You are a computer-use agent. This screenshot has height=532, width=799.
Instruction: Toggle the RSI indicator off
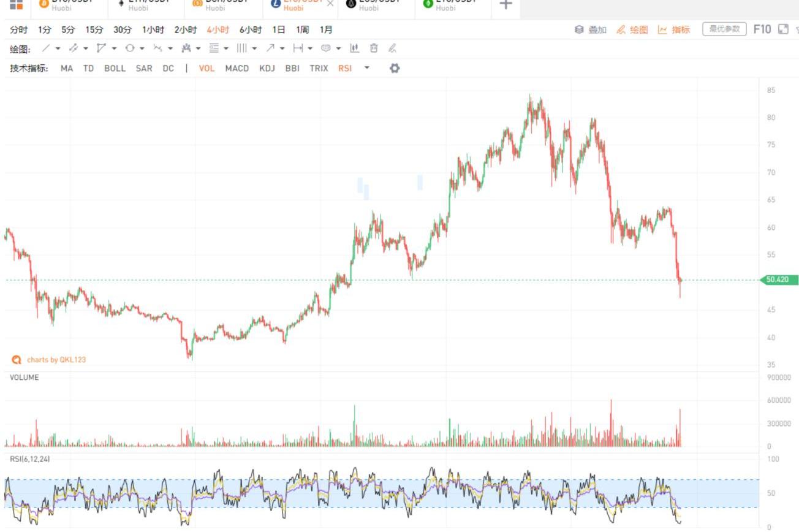pos(345,68)
